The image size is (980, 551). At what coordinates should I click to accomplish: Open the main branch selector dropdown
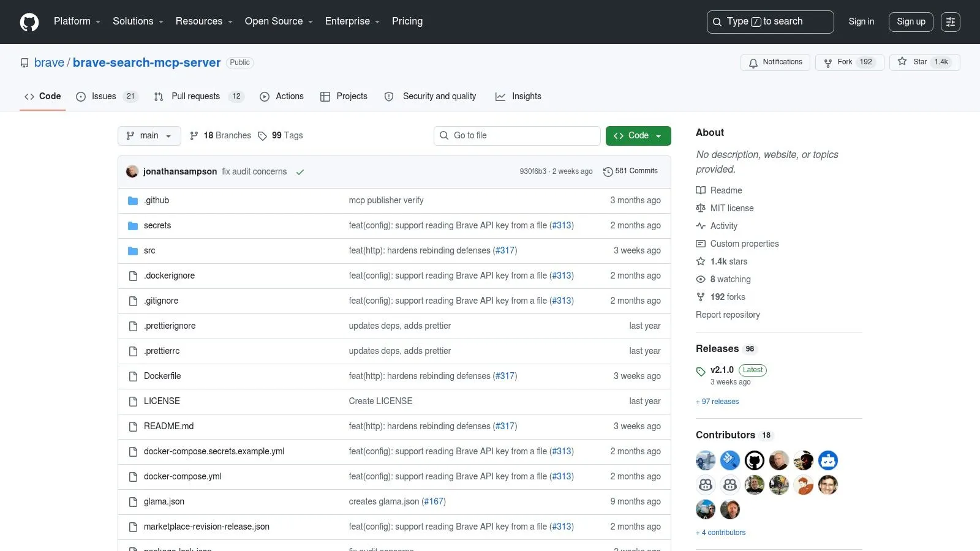click(149, 136)
